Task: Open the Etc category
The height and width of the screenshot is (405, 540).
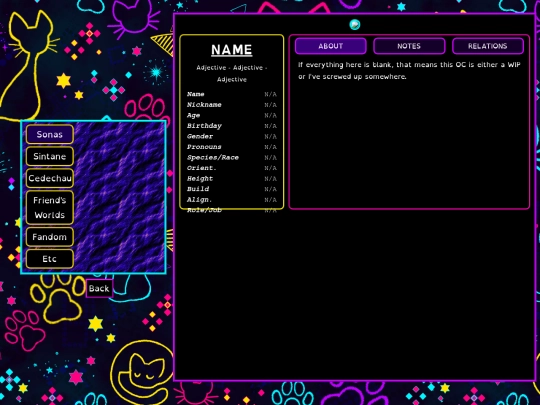Action: point(50,259)
